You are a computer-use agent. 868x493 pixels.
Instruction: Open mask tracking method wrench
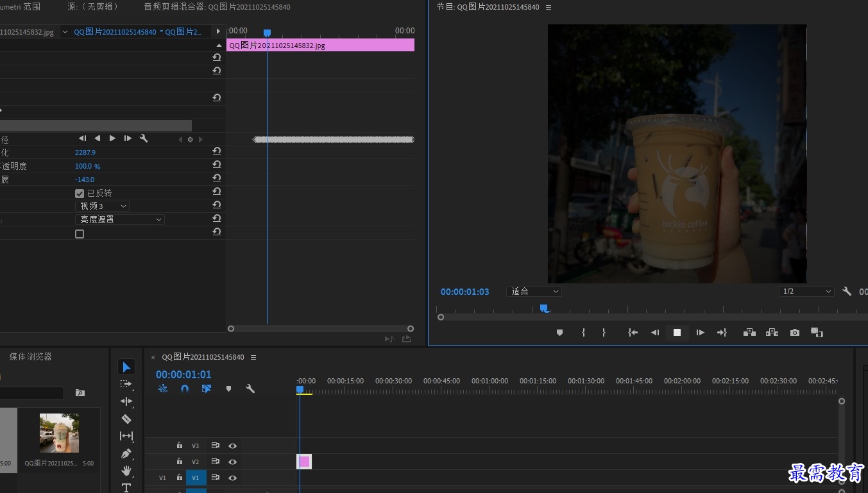(x=144, y=138)
